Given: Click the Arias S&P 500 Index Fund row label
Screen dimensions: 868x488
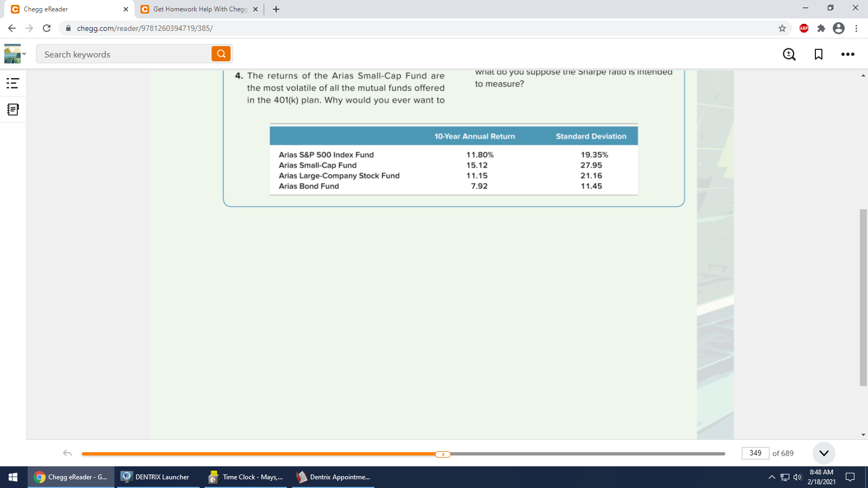Looking at the screenshot, I should click(327, 155).
